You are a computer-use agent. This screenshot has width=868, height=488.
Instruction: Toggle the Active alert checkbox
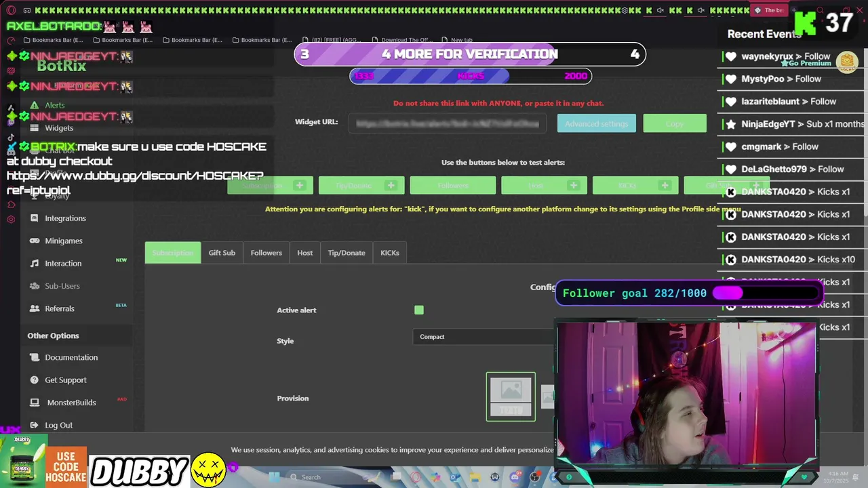pos(419,310)
